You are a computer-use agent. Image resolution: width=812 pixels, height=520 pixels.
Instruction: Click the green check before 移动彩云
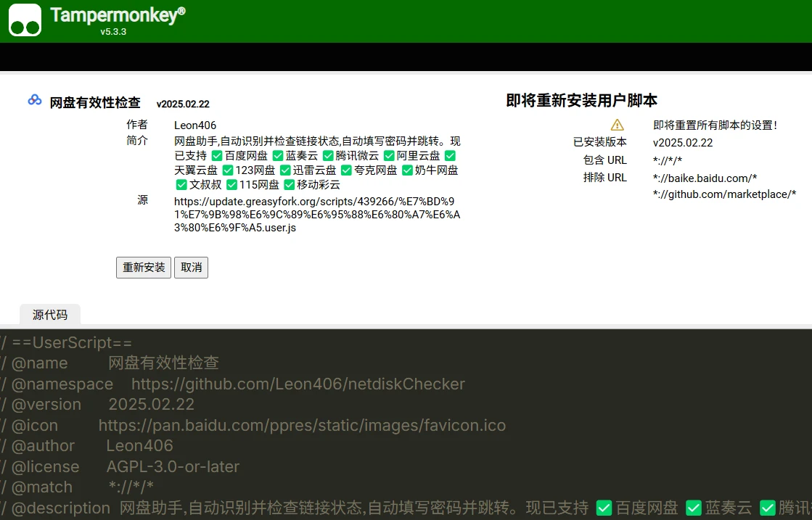click(x=289, y=185)
